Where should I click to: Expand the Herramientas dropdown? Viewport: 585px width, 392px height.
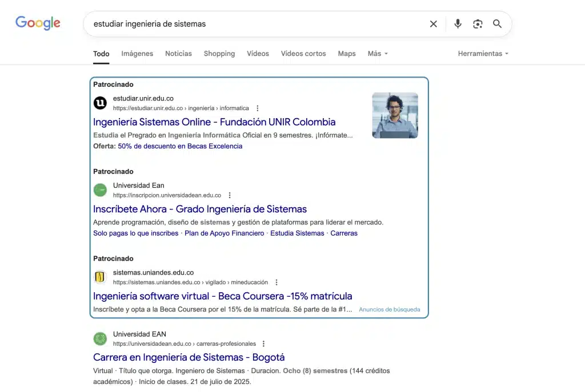(x=483, y=54)
